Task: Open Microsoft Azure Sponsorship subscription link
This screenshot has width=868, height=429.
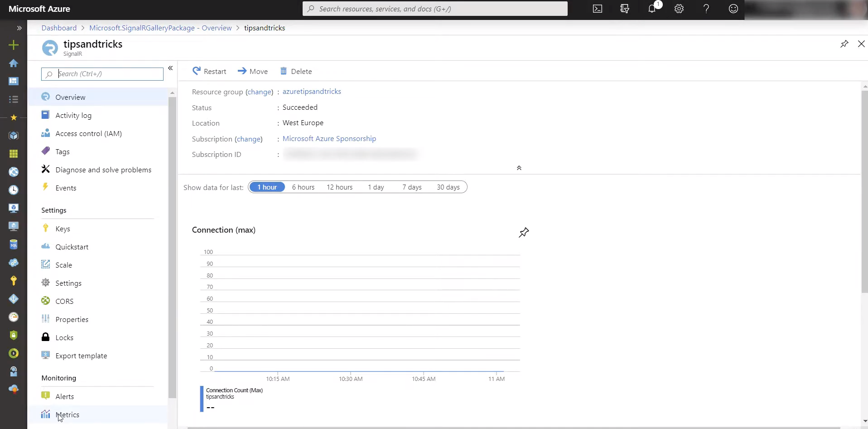Action: [329, 139]
